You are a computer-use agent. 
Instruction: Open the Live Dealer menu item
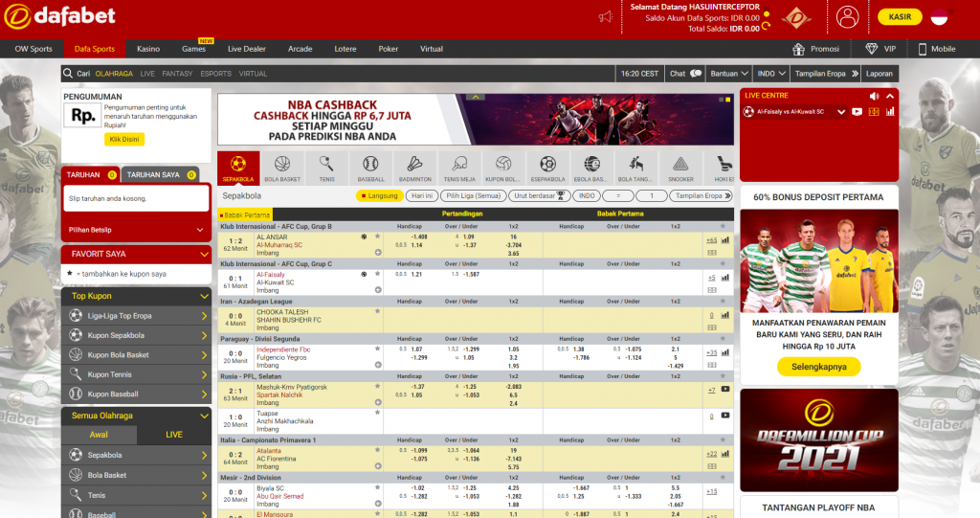(247, 49)
